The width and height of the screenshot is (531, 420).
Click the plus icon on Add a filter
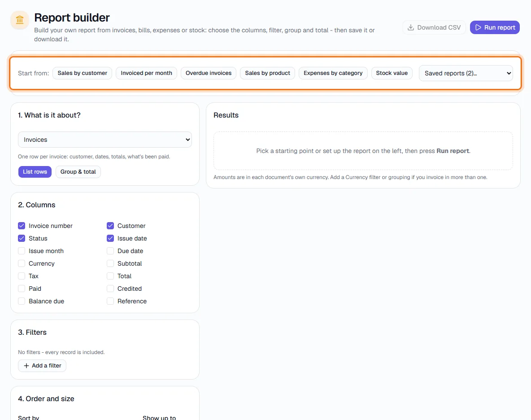tap(26, 365)
